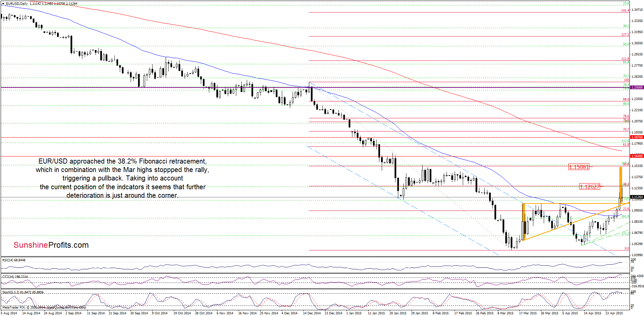
Task: Click the 1.22150 price axis label
Action: [x=637, y=110]
